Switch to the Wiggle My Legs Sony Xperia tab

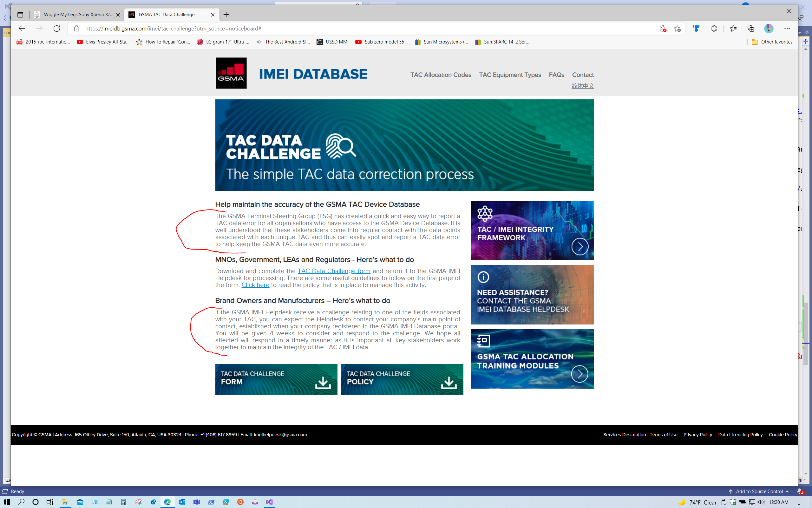pyautogui.click(x=77, y=15)
